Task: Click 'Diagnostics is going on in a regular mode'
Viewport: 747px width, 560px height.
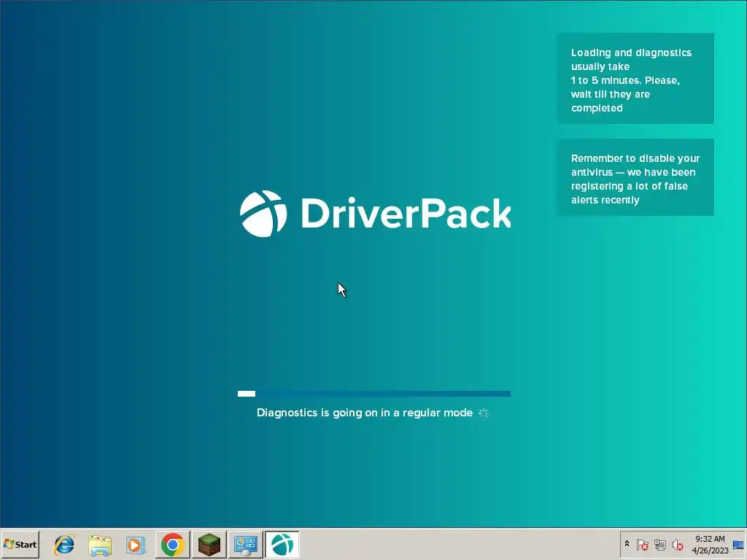Action: point(365,413)
